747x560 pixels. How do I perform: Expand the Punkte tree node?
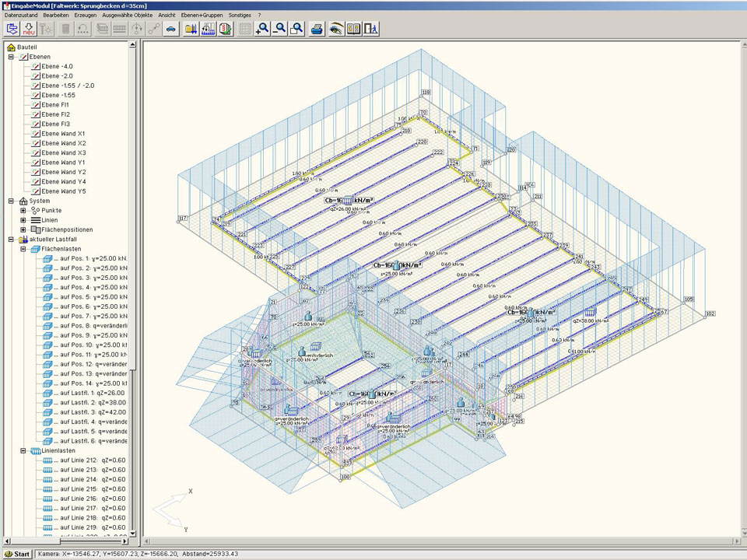click(23, 210)
